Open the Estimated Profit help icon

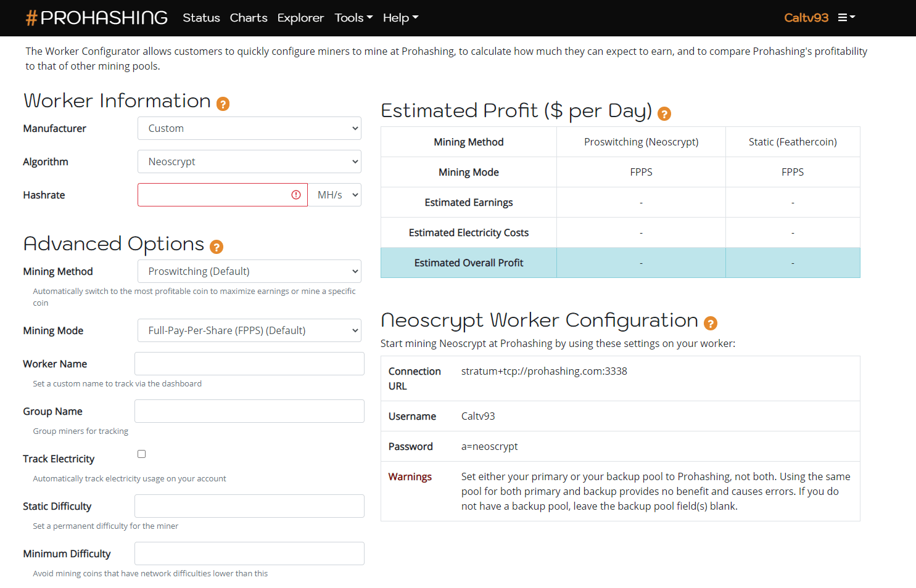coord(664,113)
